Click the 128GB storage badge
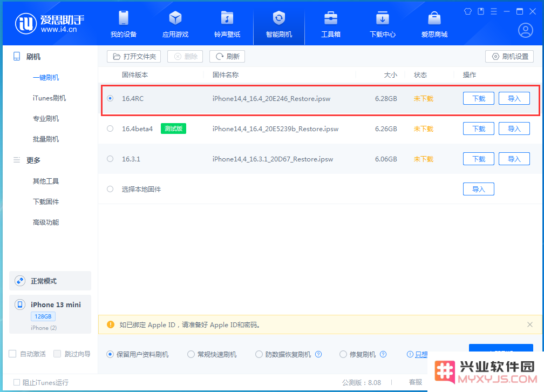The image size is (544, 392). (43, 316)
